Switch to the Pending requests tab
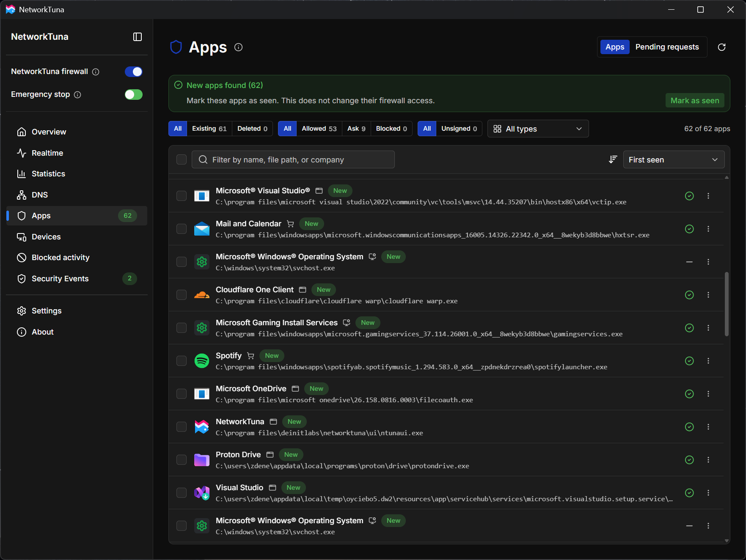The image size is (746, 560). pyautogui.click(x=667, y=47)
